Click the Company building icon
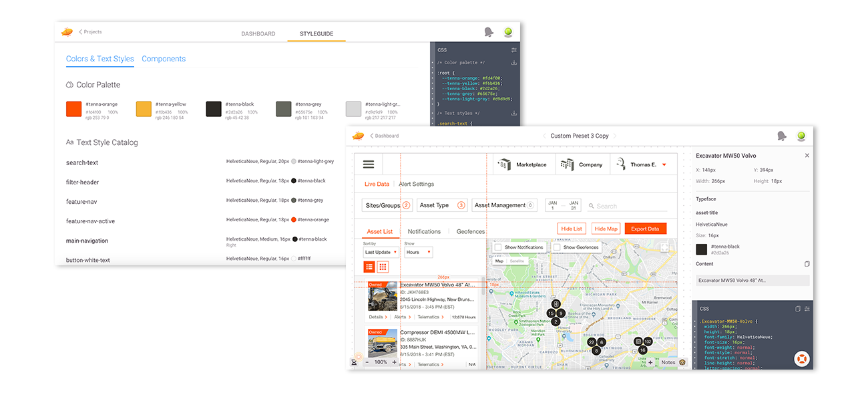 point(567,164)
